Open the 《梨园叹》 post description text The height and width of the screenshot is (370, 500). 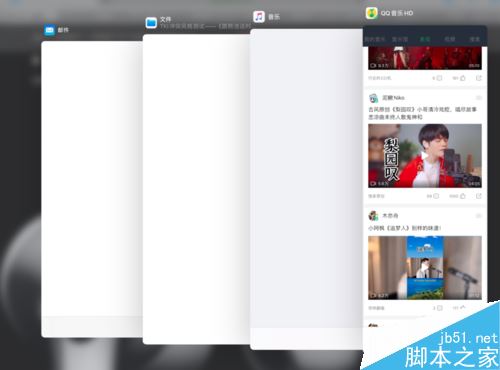click(423, 113)
